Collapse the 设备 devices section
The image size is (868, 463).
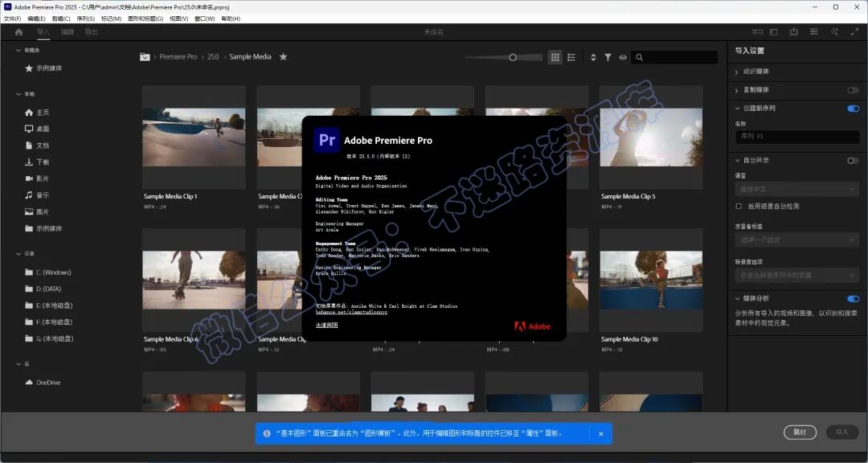tap(18, 254)
